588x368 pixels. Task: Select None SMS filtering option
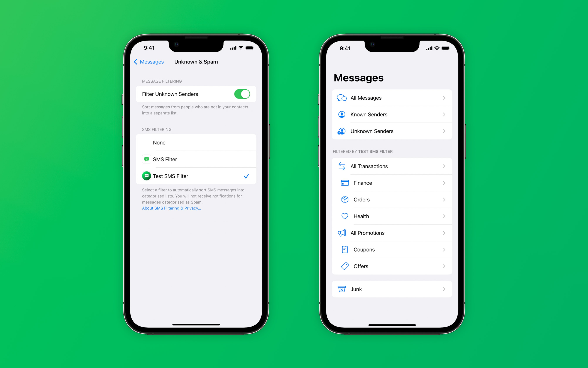[x=196, y=142]
